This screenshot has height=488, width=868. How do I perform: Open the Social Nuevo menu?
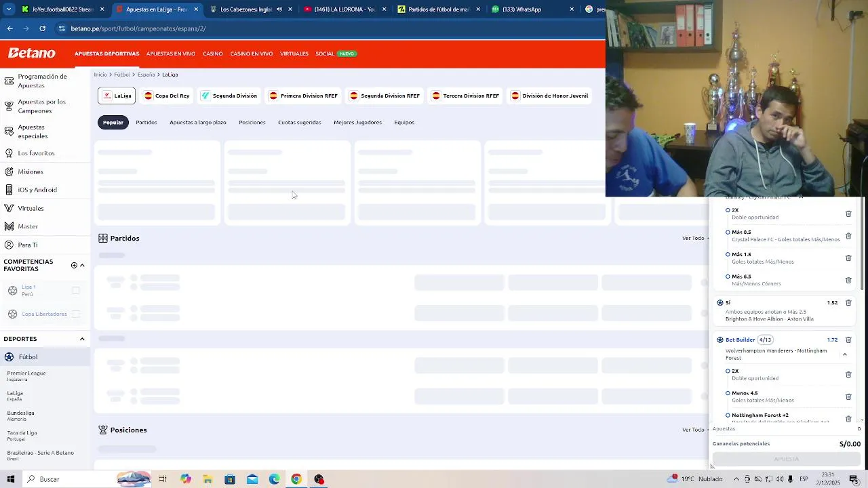[336, 54]
